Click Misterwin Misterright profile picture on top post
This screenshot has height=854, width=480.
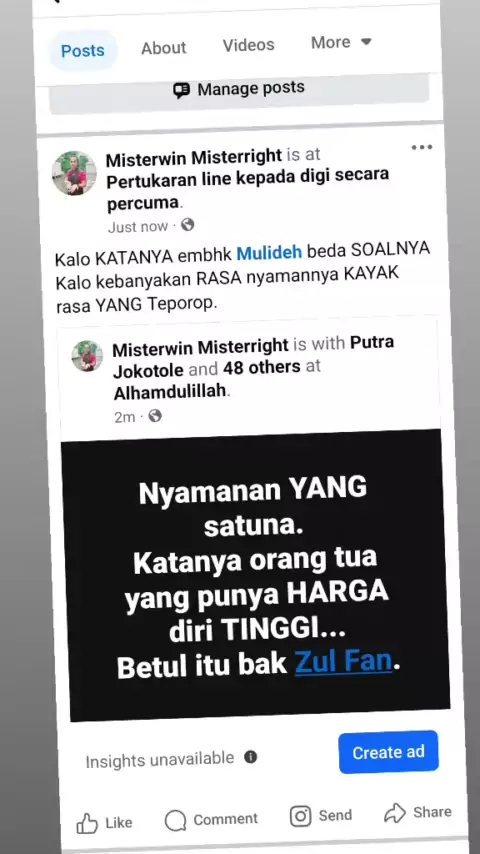[74, 173]
